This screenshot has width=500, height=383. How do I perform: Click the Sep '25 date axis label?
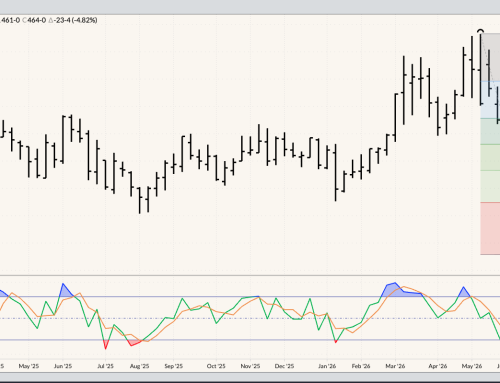(174, 366)
